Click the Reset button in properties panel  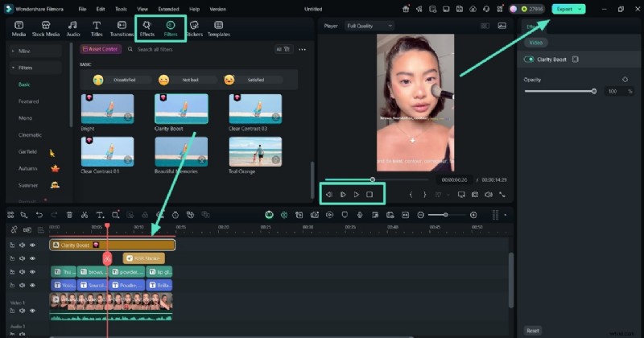point(532,330)
